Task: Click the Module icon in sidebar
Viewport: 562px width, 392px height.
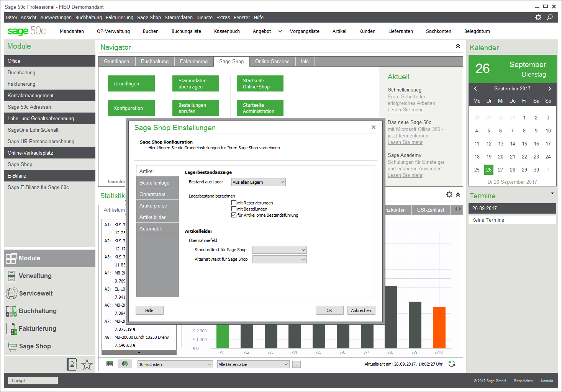Action: [x=11, y=258]
